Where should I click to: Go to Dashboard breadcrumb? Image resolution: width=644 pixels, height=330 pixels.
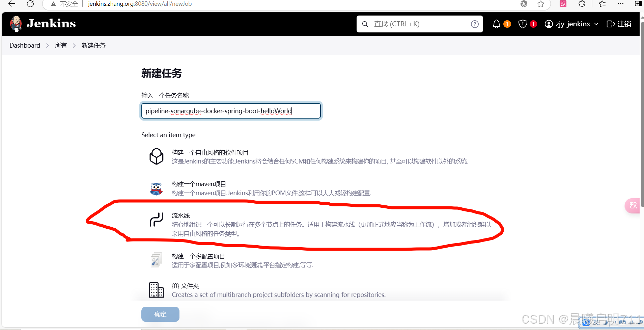tap(25, 45)
